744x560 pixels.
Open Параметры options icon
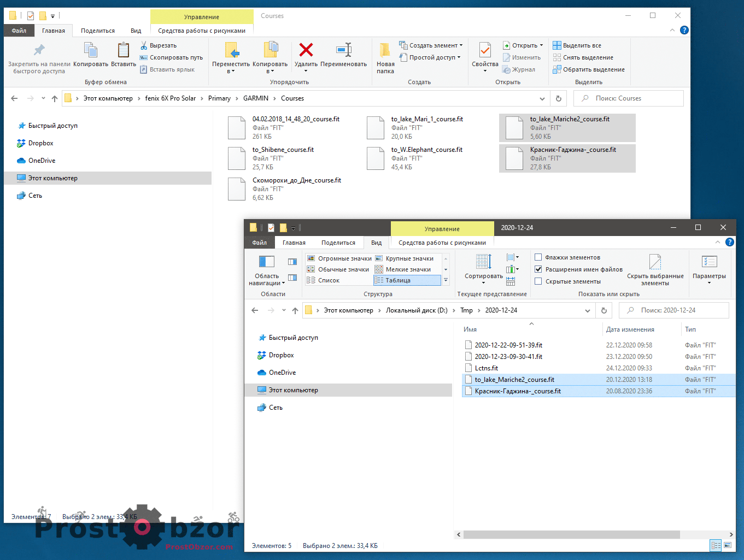tap(709, 262)
